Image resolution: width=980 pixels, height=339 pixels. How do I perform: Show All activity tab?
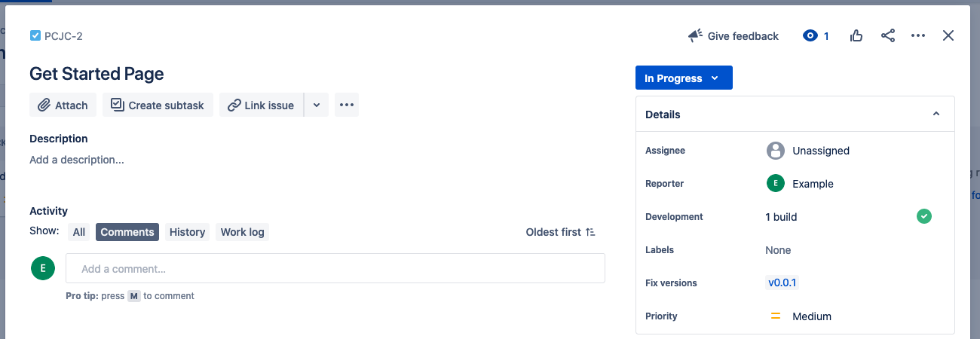79,232
